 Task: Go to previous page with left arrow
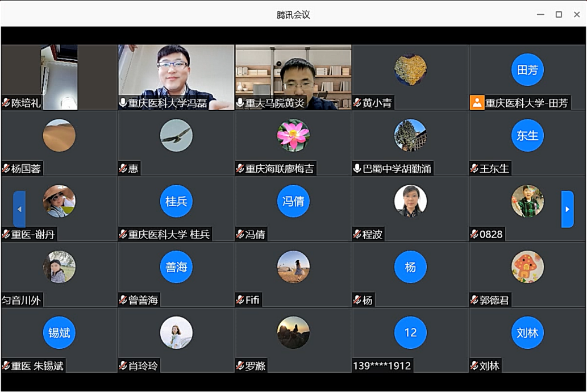(19, 209)
